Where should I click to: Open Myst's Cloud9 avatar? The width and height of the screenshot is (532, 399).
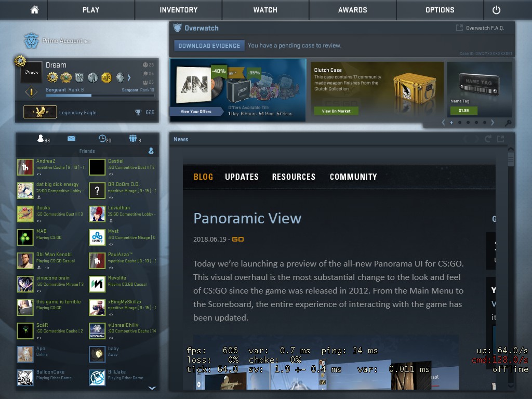click(97, 237)
